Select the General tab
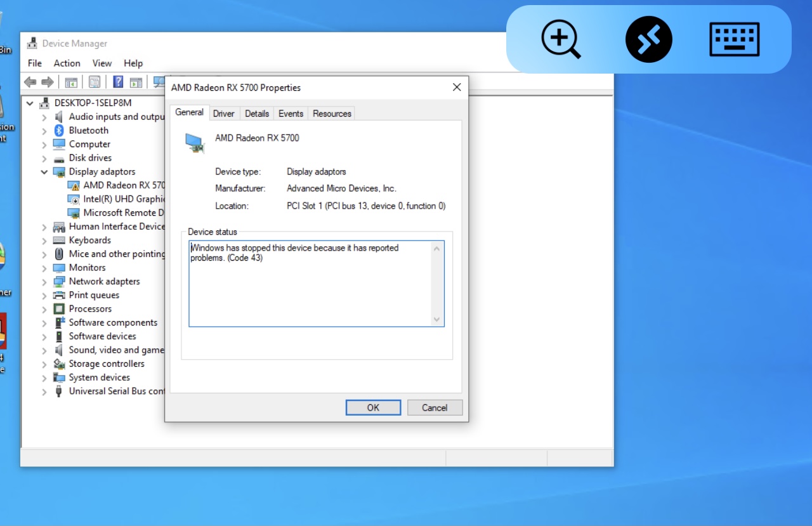Viewport: 812px width, 526px height. point(189,112)
